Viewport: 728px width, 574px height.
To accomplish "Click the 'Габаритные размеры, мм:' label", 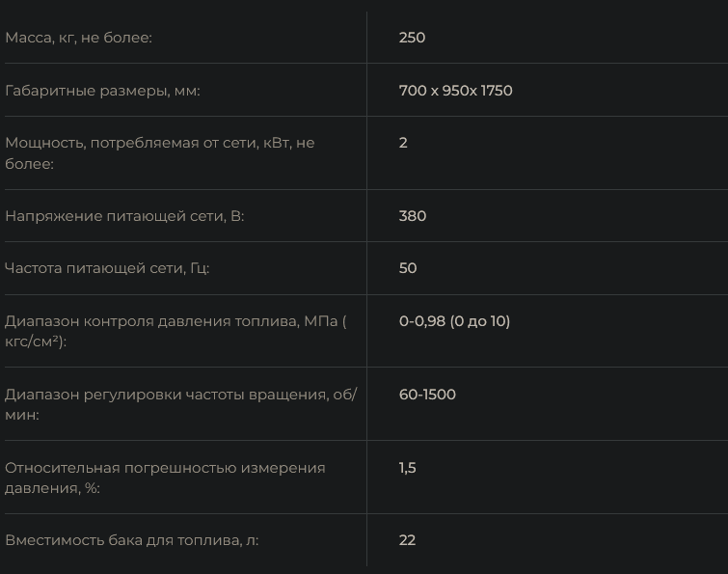I will (102, 91).
